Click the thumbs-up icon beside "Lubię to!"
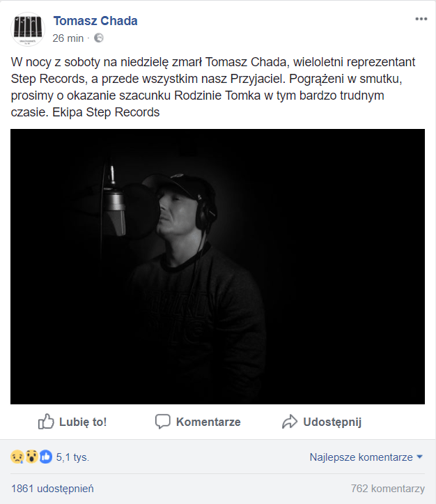This screenshot has height=504, width=436. coord(46,422)
